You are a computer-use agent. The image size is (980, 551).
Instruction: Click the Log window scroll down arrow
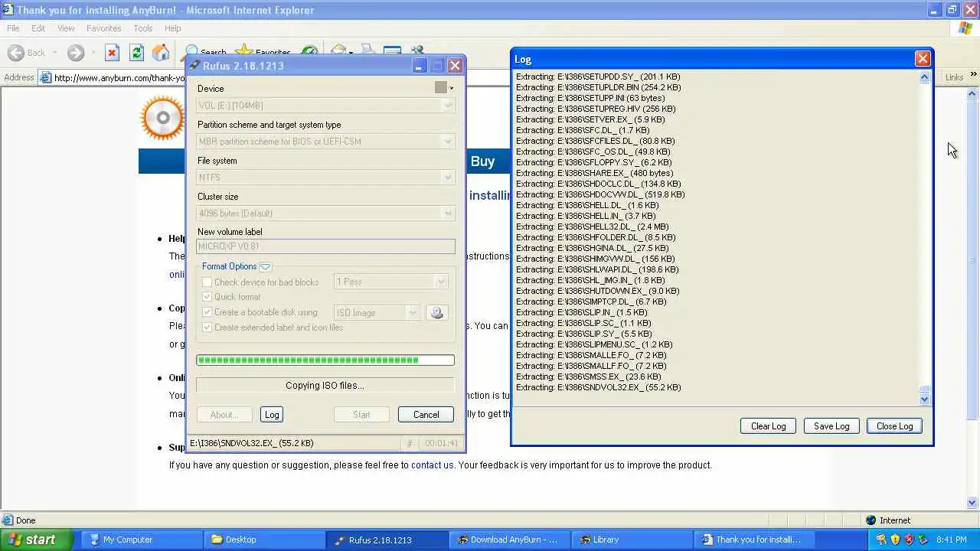click(924, 399)
